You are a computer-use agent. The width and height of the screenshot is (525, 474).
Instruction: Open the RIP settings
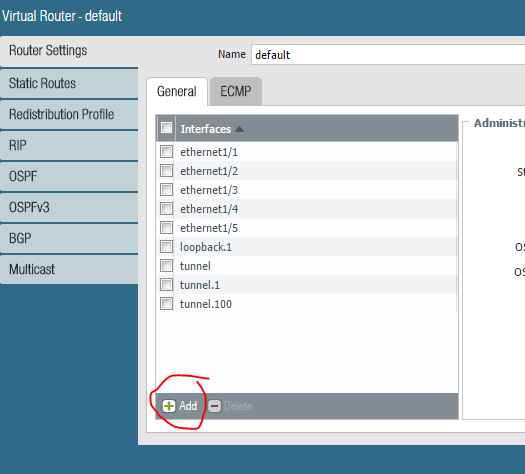coord(69,145)
